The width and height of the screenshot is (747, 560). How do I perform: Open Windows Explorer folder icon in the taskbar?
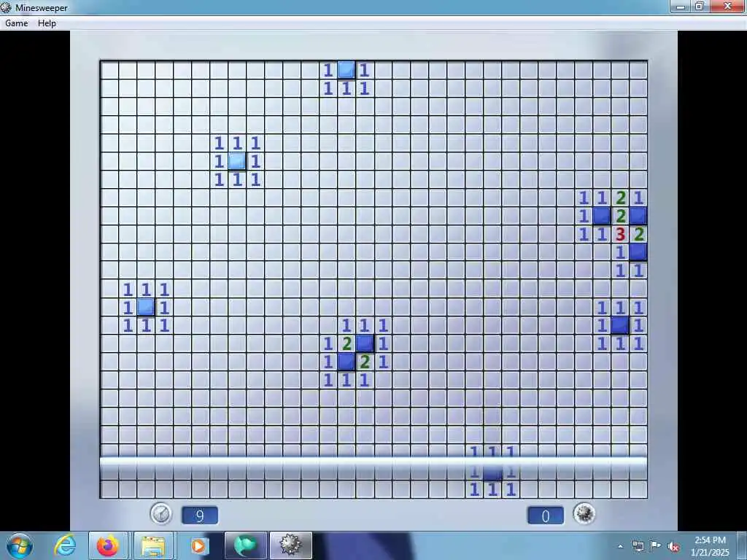pyautogui.click(x=153, y=545)
